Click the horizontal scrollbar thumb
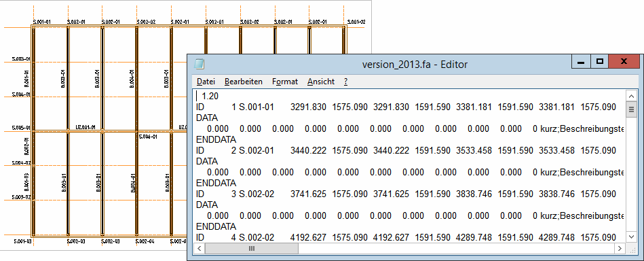Image resolution: width=644 pixels, height=261 pixels. [x=251, y=248]
